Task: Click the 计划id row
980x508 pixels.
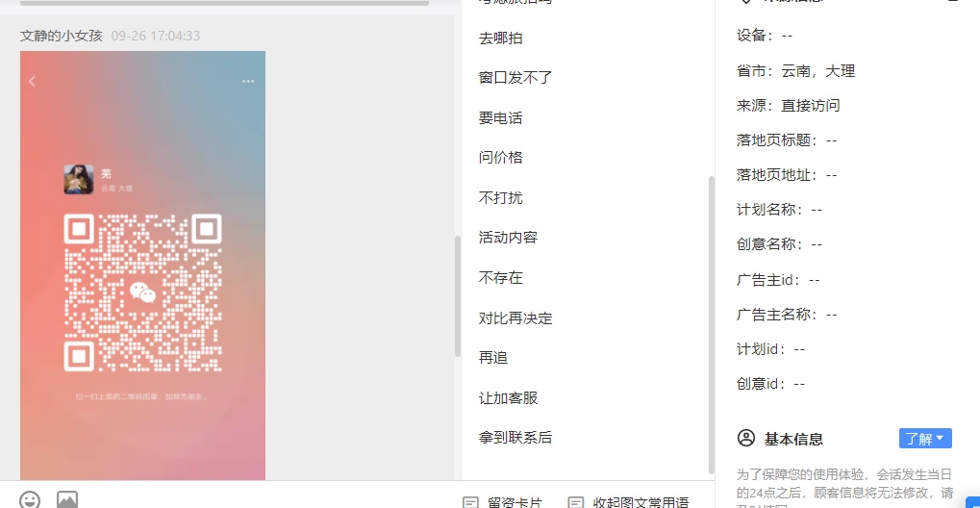Action: pos(770,349)
